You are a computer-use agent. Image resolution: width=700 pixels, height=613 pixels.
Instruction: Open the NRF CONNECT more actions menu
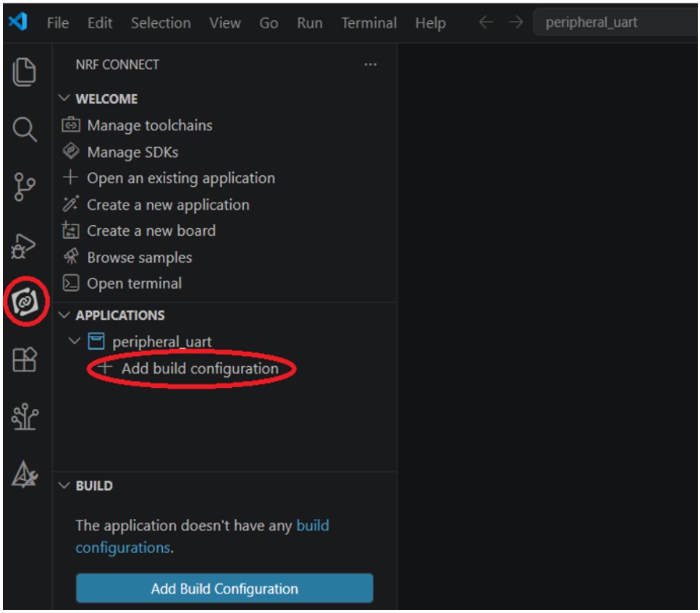[x=370, y=64]
